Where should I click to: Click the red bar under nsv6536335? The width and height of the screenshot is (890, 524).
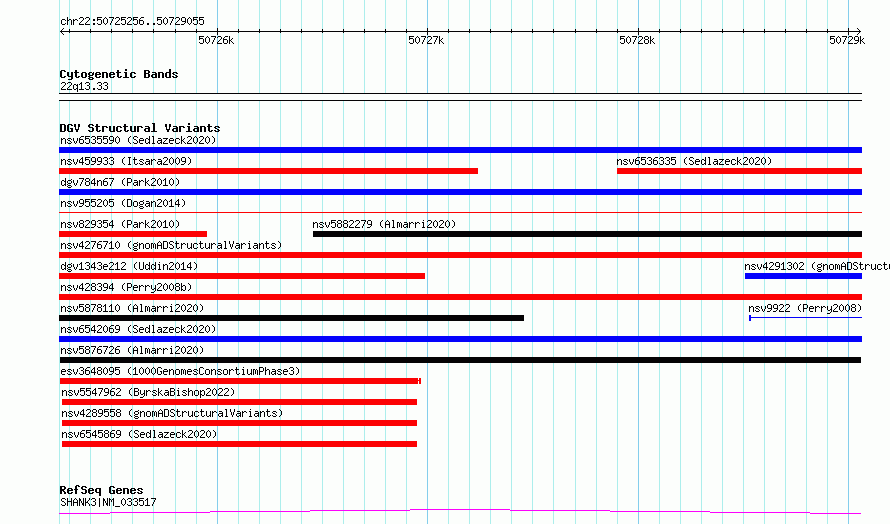tap(740, 171)
